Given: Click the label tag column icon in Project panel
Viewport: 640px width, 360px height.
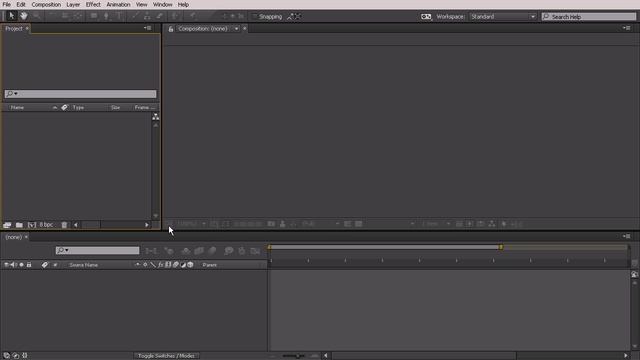Looking at the screenshot, I should 64,107.
